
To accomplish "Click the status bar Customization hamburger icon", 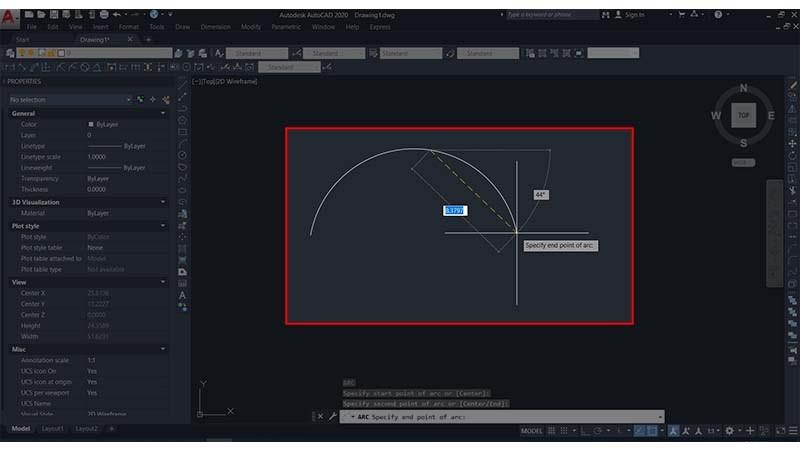I will 793,431.
